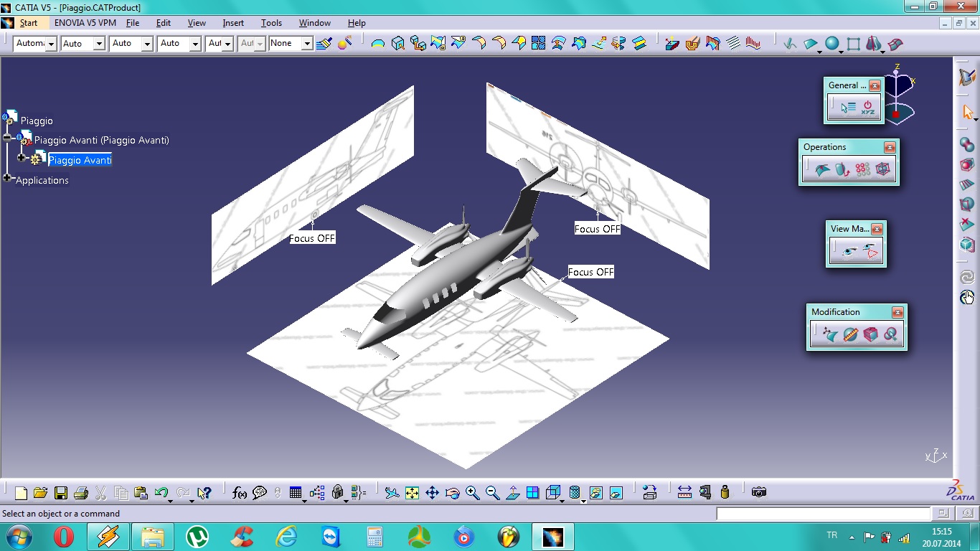980x551 pixels.
Task: Click the What's This help pointer icon
Action: tap(204, 493)
